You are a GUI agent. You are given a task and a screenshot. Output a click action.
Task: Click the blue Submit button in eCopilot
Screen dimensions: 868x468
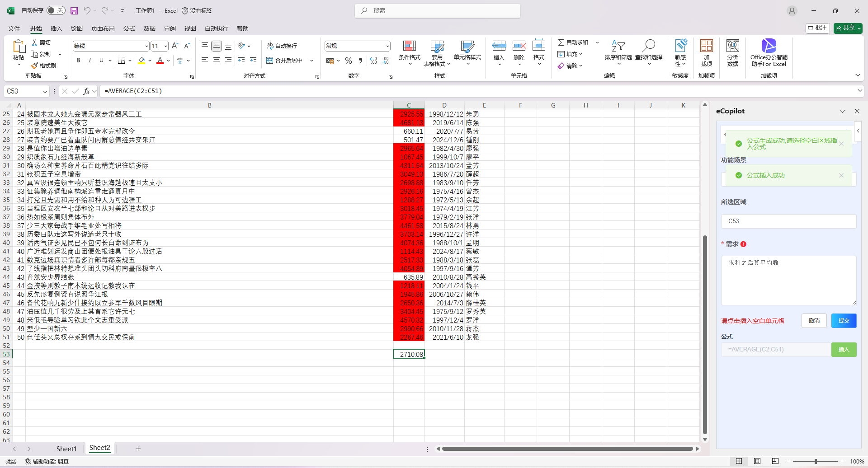(844, 321)
